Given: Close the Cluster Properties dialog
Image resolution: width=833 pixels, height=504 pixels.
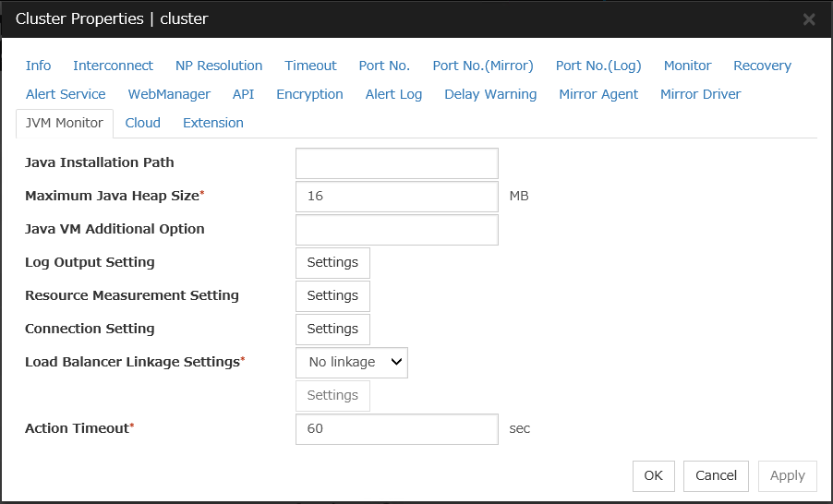Looking at the screenshot, I should click(x=808, y=19).
